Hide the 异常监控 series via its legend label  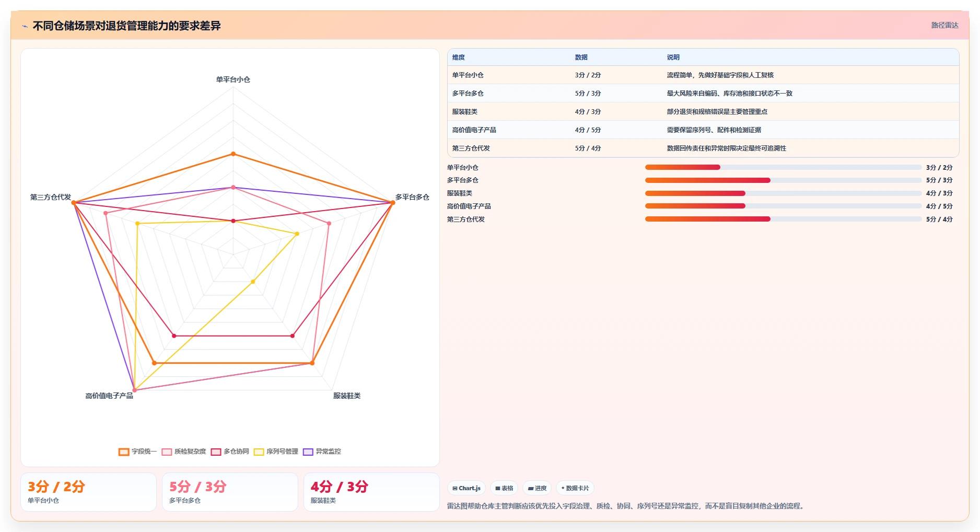point(328,452)
